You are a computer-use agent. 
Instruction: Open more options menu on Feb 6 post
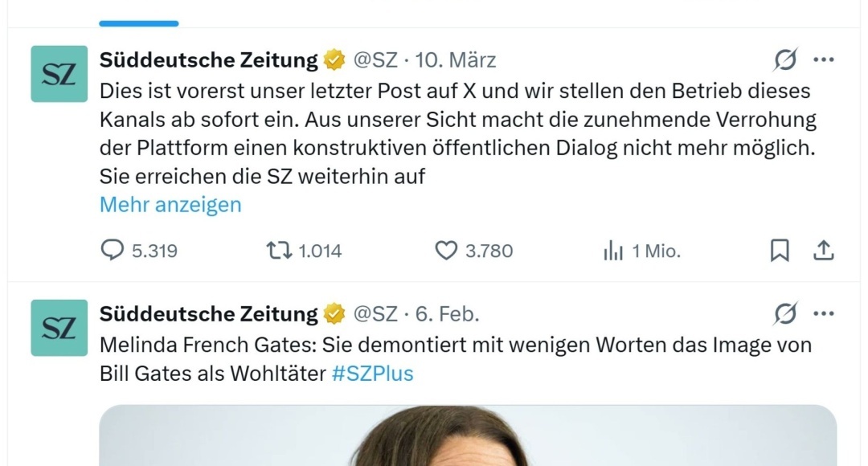pyautogui.click(x=824, y=313)
